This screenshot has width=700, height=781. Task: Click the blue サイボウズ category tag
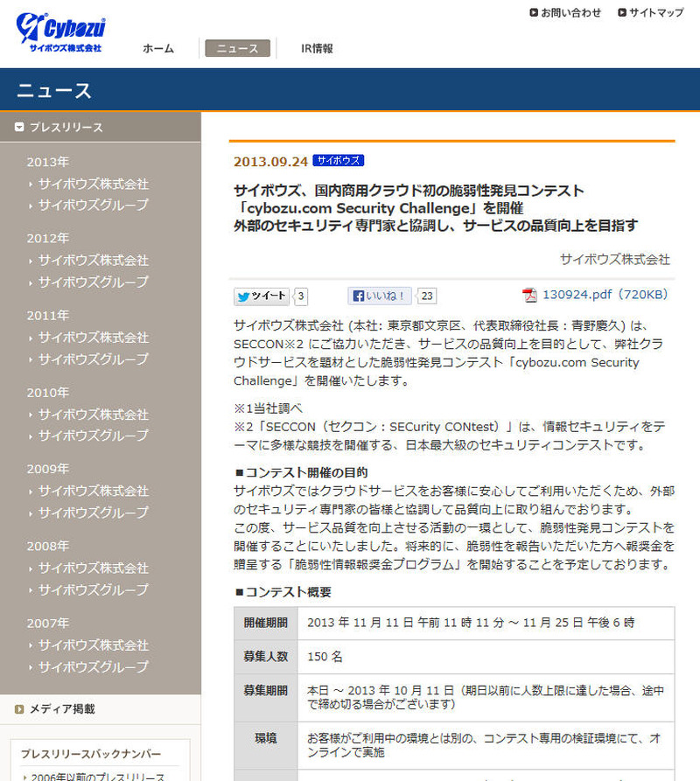pos(338,161)
